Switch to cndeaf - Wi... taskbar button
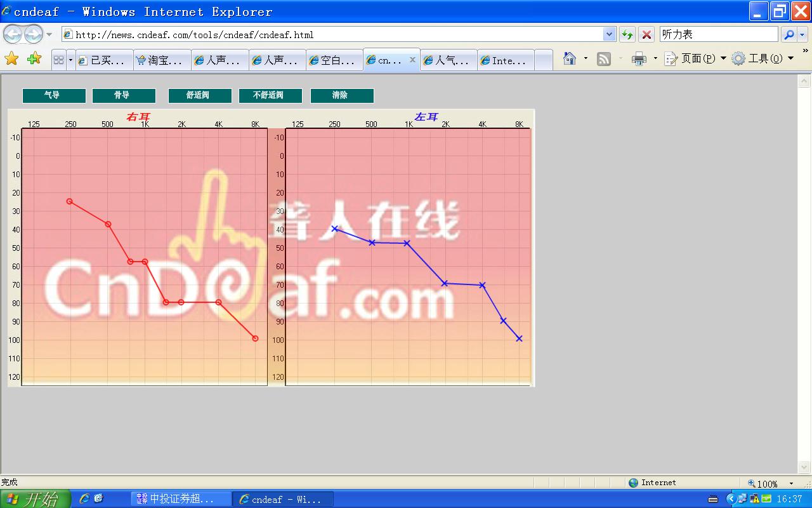The image size is (812, 508). pos(282,499)
